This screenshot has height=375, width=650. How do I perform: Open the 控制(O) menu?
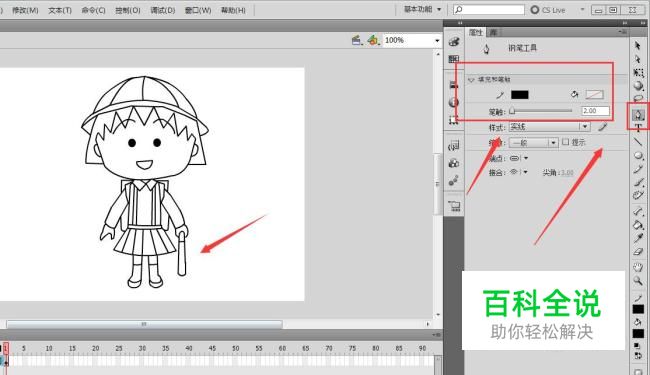128,10
